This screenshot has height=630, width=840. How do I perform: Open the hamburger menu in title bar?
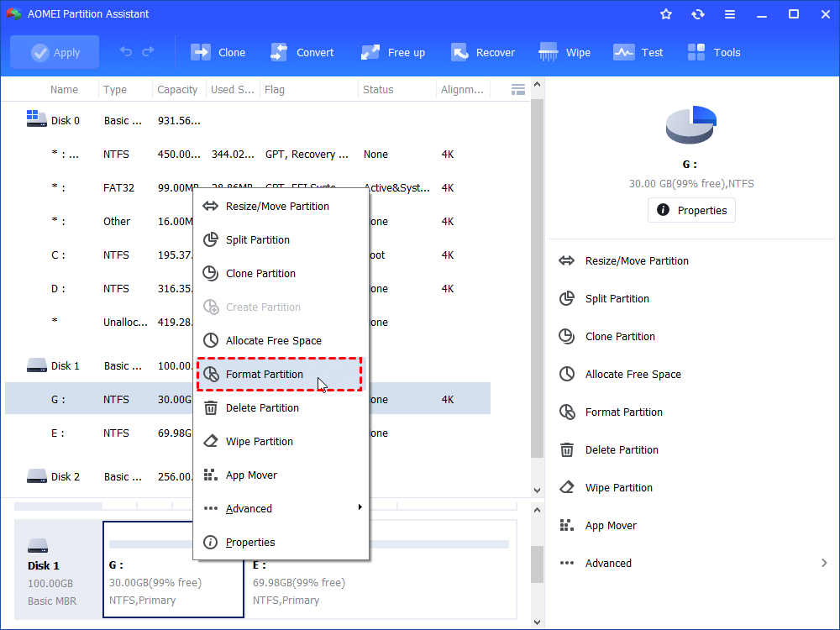coord(729,13)
